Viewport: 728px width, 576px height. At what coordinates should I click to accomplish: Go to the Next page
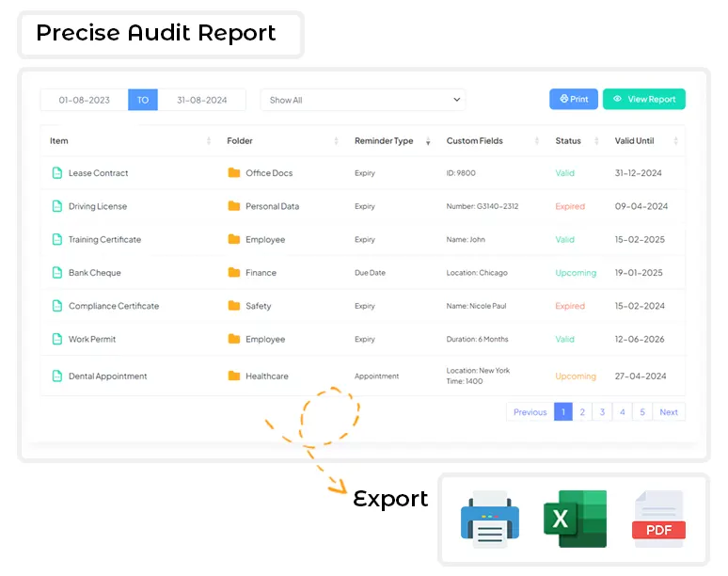pos(669,412)
